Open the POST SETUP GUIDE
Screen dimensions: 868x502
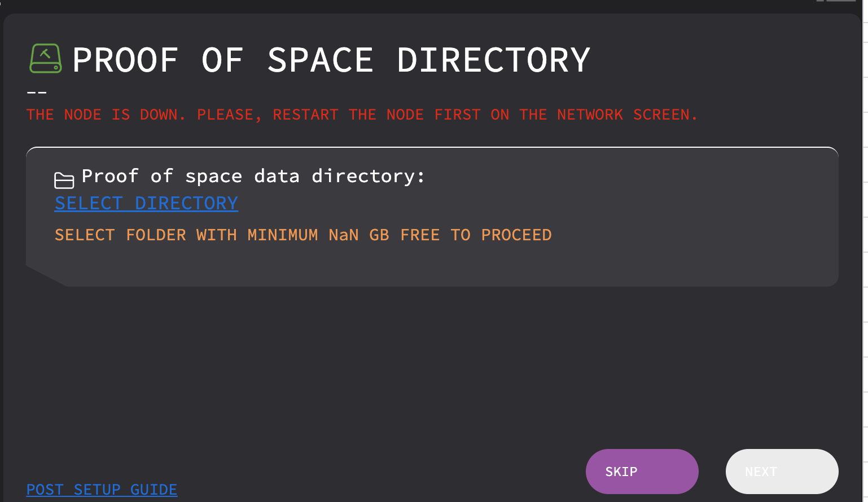point(102,489)
